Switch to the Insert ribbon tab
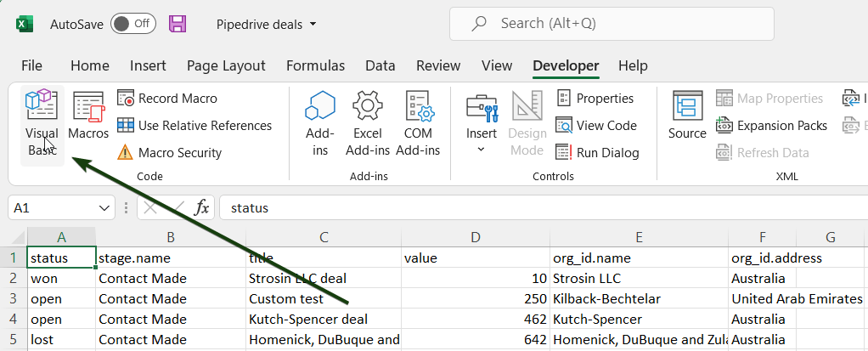 [x=148, y=66]
